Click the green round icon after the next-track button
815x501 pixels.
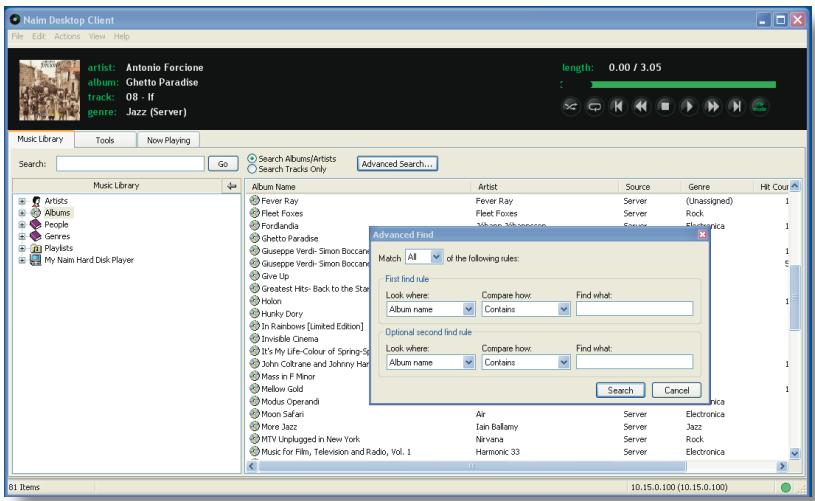760,107
